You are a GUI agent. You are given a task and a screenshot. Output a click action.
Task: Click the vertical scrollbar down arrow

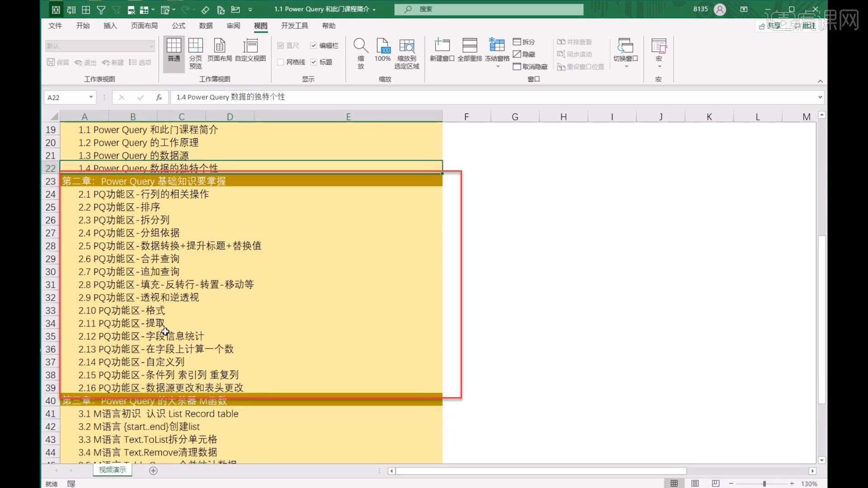822,460
